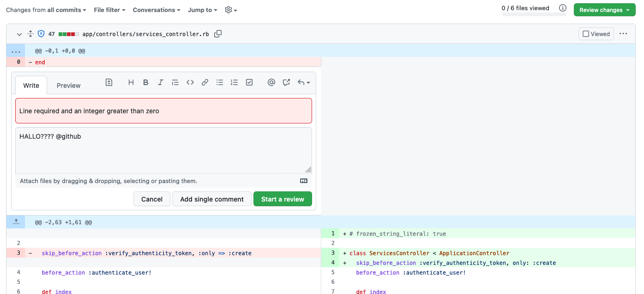Add a hyperlink to the comment
The image size is (644, 294).
click(x=205, y=82)
